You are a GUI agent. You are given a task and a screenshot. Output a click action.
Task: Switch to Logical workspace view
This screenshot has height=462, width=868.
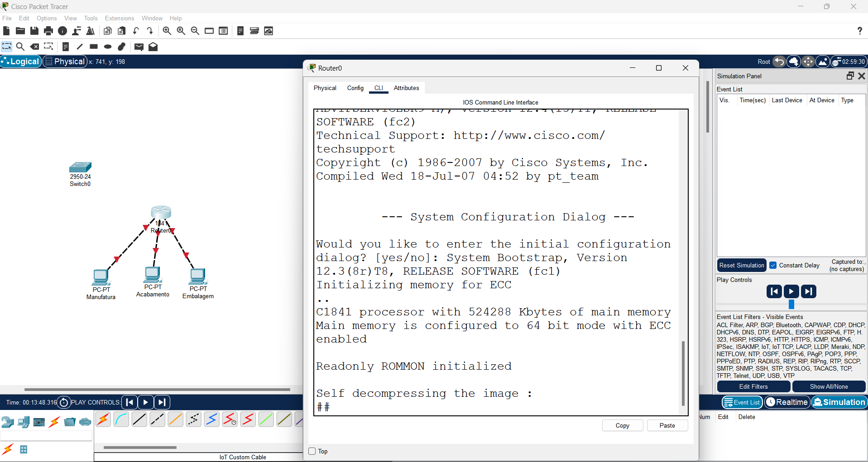[21, 62]
